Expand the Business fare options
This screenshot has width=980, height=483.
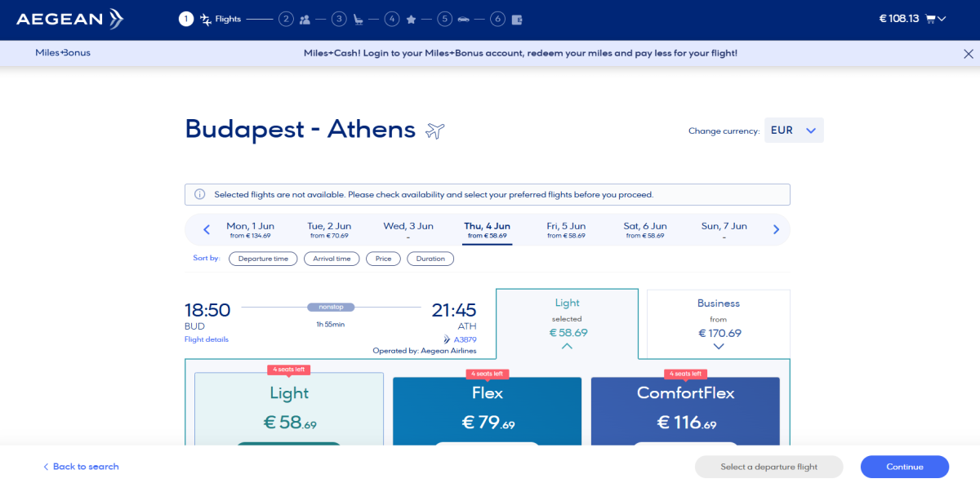(719, 346)
